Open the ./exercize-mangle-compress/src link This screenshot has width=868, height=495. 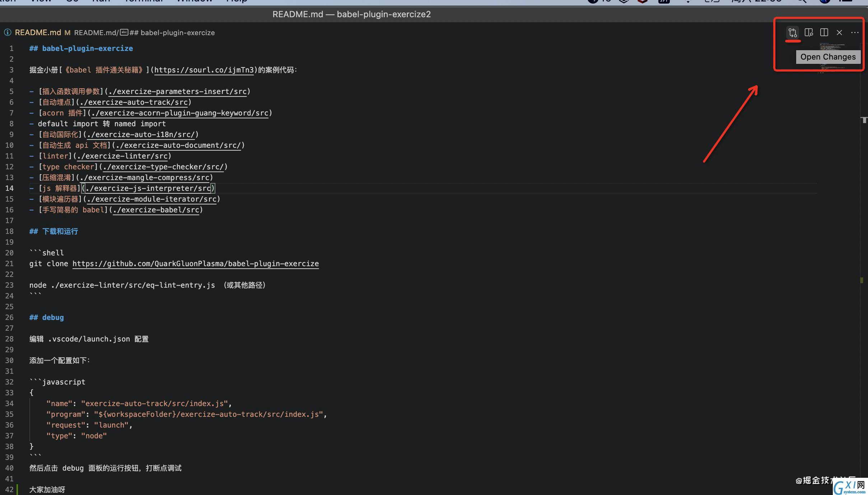coord(145,178)
